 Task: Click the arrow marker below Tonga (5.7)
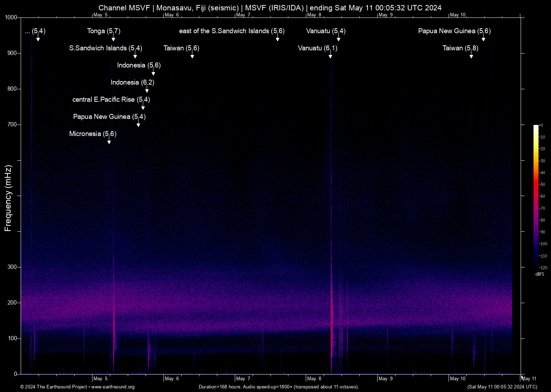click(x=113, y=38)
